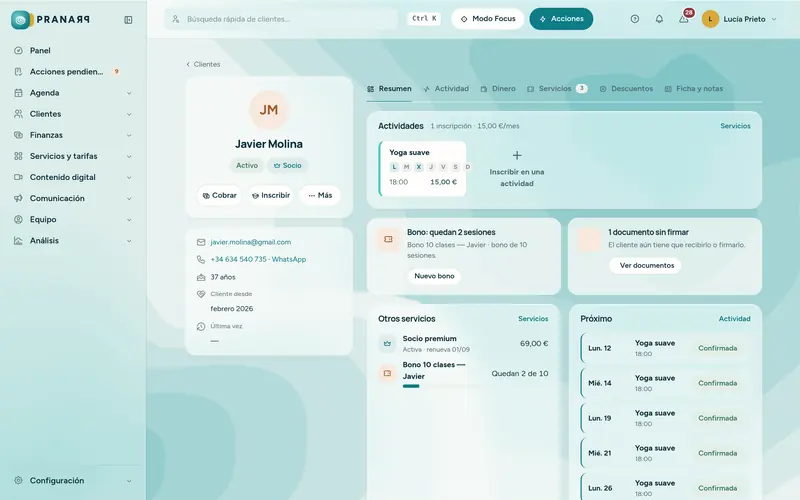Click the Acciones pendientes sidebar icon
Image resolution: width=800 pixels, height=500 pixels.
(18, 71)
